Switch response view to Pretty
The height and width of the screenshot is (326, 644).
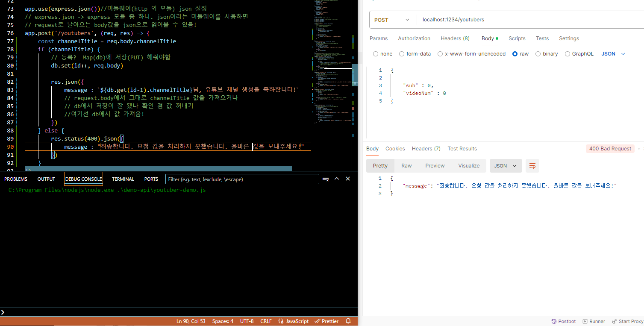[380, 166]
